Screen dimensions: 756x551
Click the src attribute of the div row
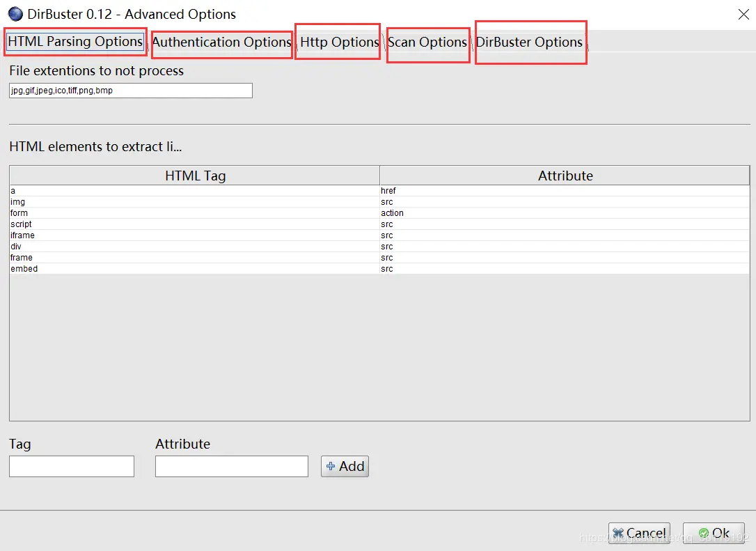(x=565, y=246)
